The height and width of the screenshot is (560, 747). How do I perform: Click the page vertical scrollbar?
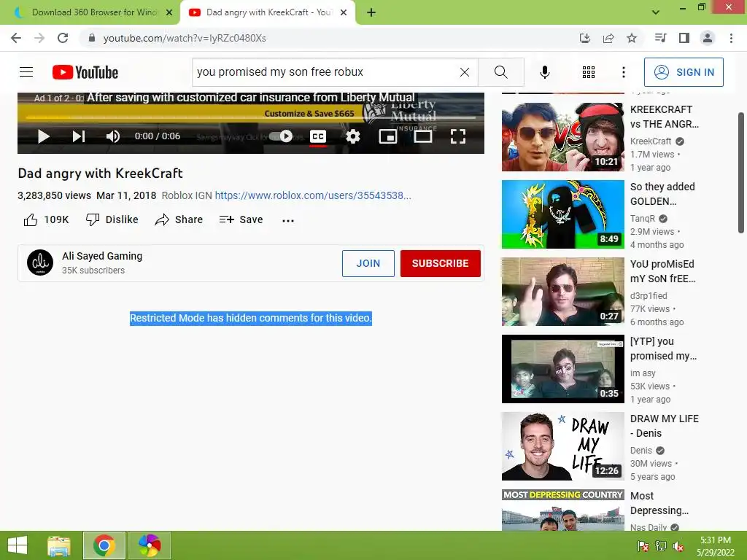tap(741, 173)
